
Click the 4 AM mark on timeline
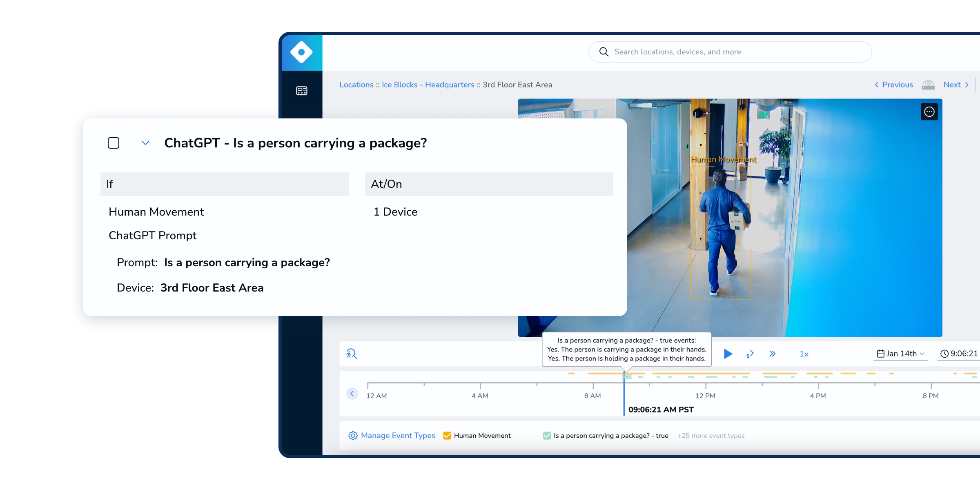coord(480,396)
